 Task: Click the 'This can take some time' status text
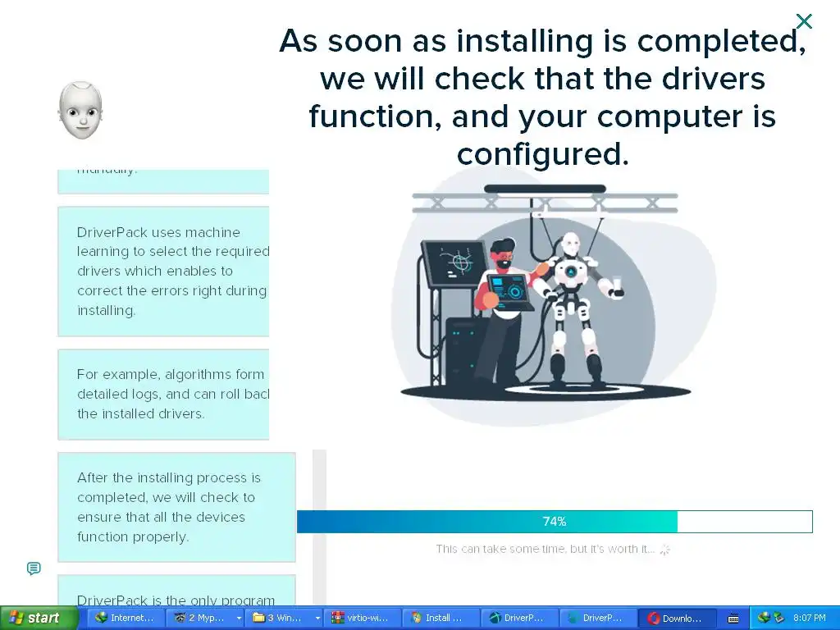click(545, 549)
